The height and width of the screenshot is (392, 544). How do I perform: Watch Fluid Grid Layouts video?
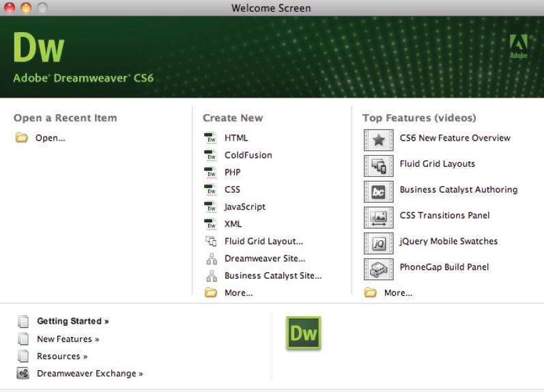point(438,164)
